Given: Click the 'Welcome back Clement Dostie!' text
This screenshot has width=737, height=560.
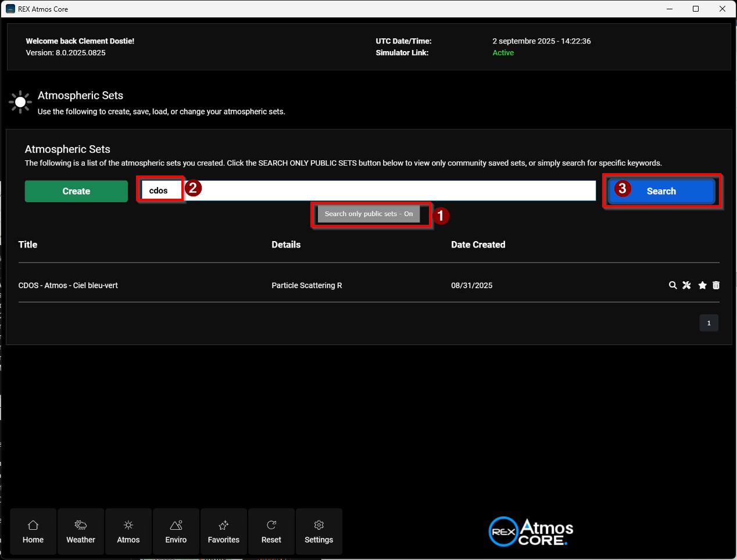Looking at the screenshot, I should coord(80,41).
